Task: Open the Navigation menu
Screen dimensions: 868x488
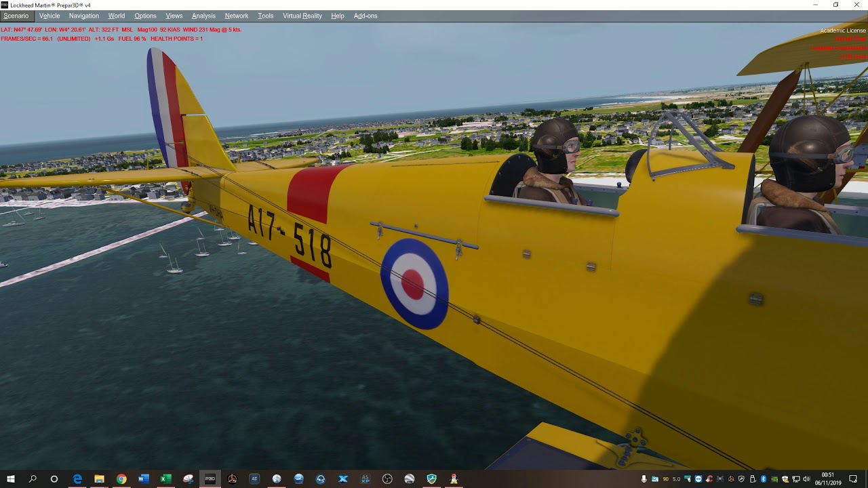Action: pos(84,16)
